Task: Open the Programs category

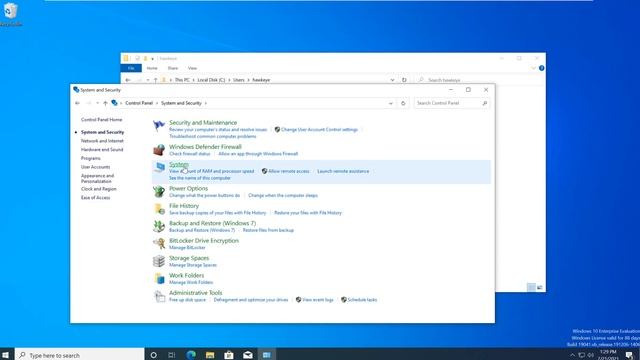Action: [x=91, y=158]
